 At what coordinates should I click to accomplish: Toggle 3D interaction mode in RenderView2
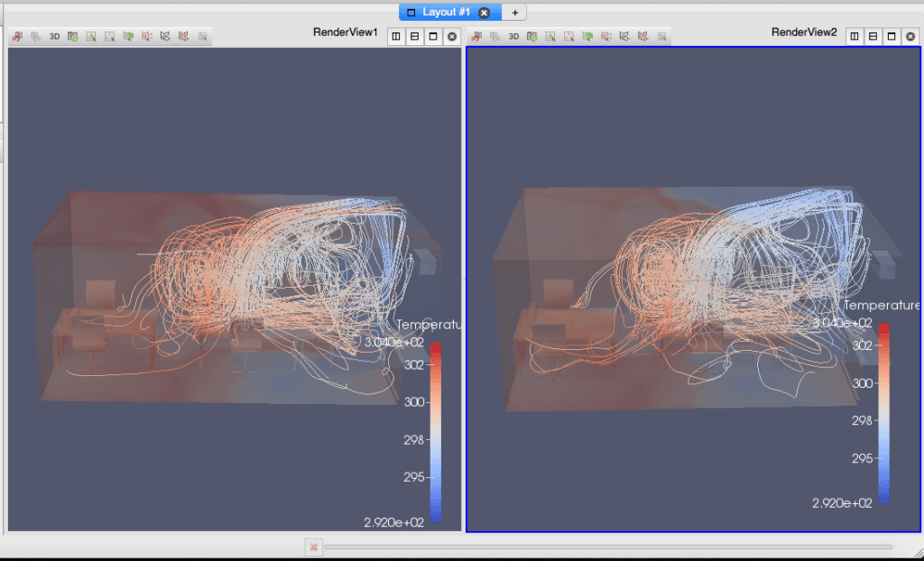click(x=514, y=36)
